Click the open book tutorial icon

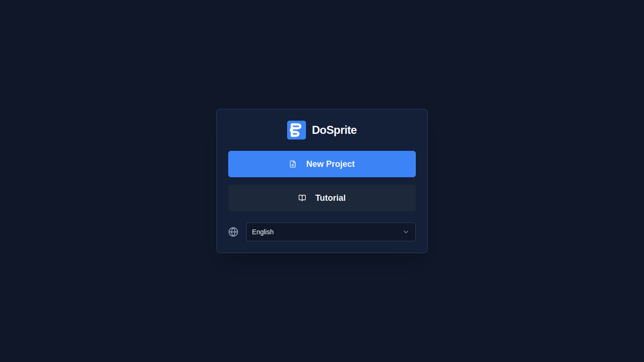click(x=302, y=198)
